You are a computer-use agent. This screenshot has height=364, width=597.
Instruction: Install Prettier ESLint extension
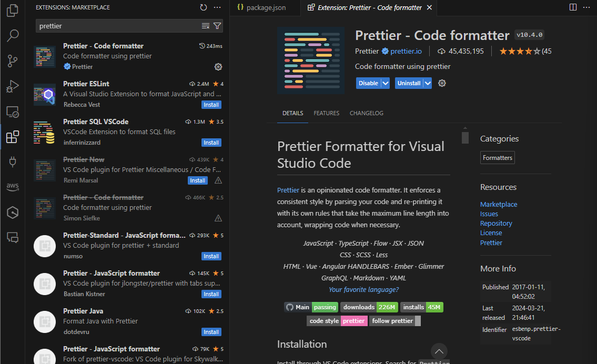pos(211,105)
